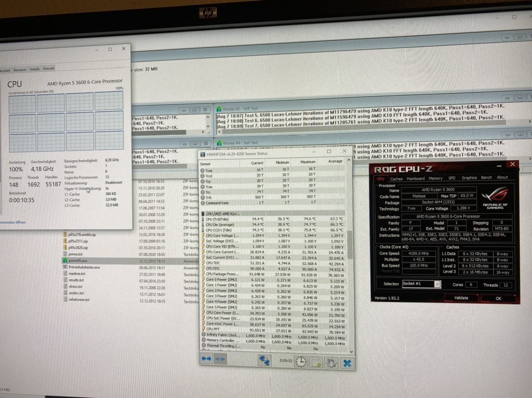Open SPD tab in CPU-Z
Image resolution: width=532 pixels, height=398 pixels.
coord(452,178)
